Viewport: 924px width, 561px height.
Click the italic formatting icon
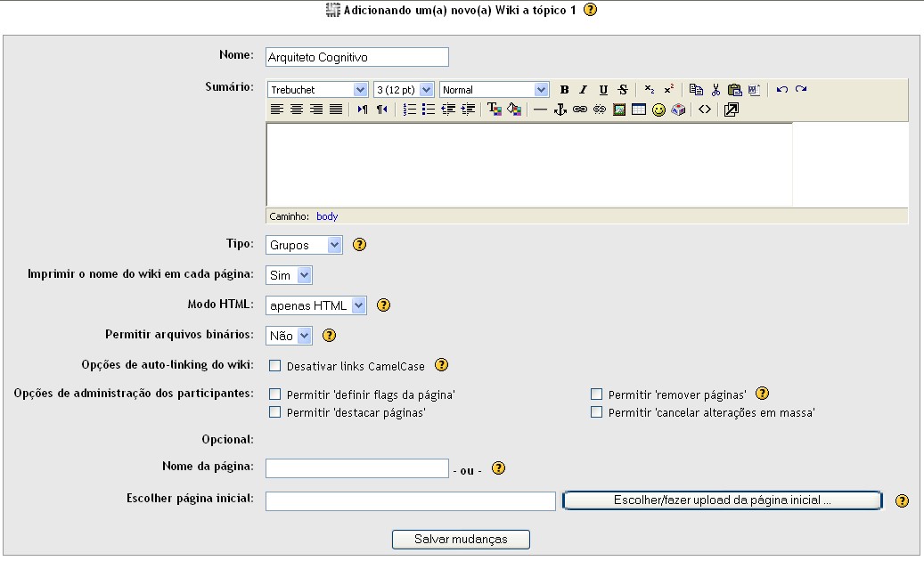(x=584, y=90)
